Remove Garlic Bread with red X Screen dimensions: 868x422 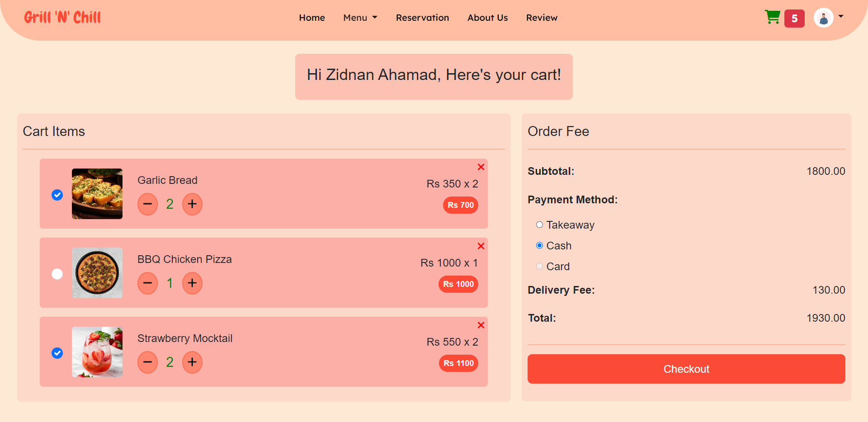(x=481, y=167)
